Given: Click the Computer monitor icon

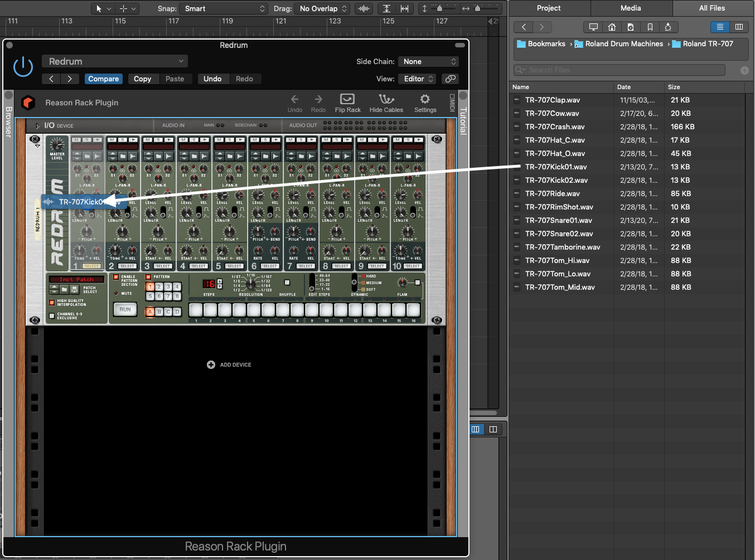Looking at the screenshot, I should 593,27.
